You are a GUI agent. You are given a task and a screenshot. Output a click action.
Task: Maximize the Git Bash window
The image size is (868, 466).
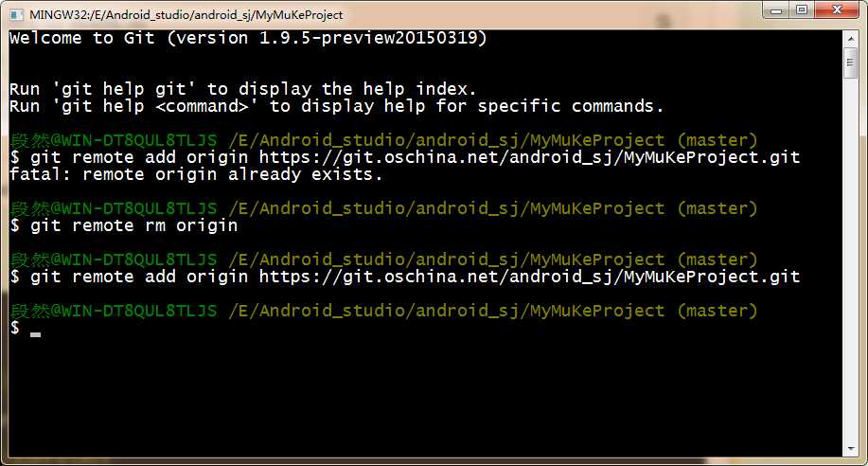pos(803,10)
